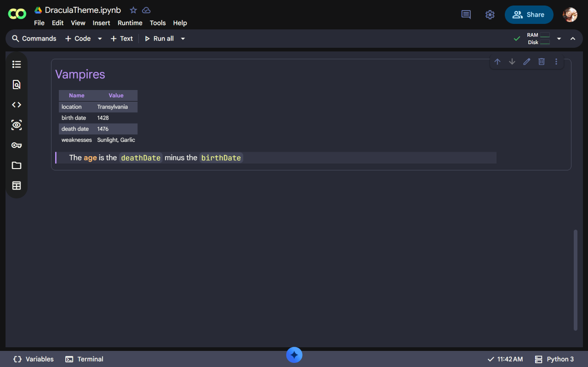Open the Tools menu
This screenshot has width=588, height=367.
[158, 23]
